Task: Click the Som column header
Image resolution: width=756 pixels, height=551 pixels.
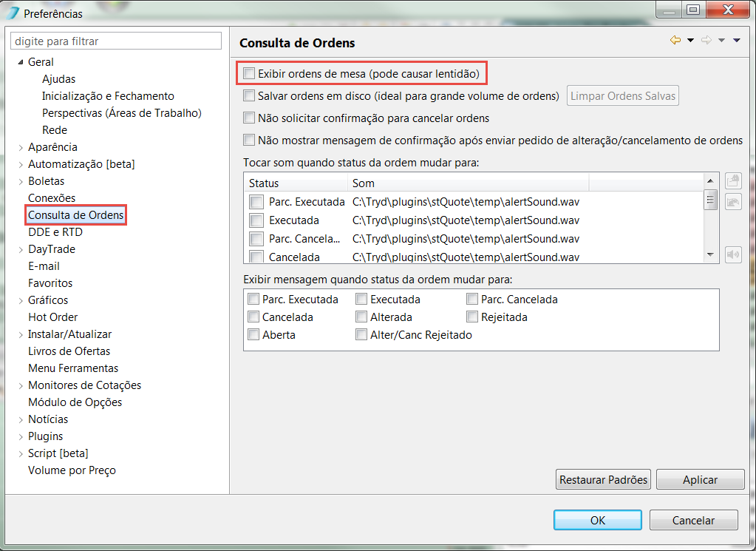Action: tap(469, 183)
